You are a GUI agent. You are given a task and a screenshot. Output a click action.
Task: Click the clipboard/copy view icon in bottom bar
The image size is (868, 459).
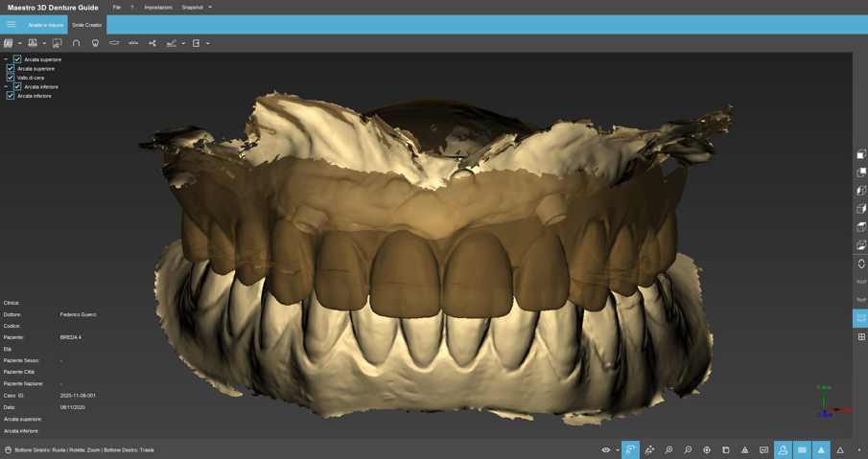click(726, 450)
